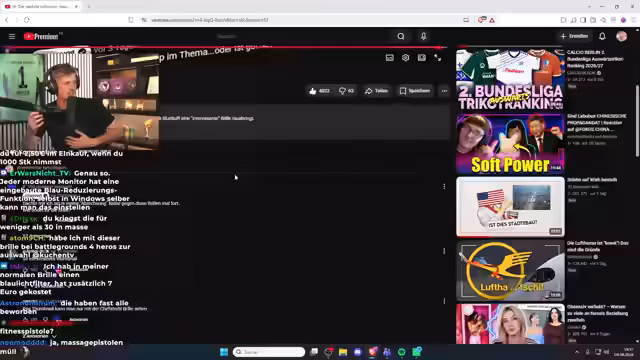This screenshot has height=360, width=640.
Task: Dislike the video with the thumbs-down button
Action: coord(346,91)
